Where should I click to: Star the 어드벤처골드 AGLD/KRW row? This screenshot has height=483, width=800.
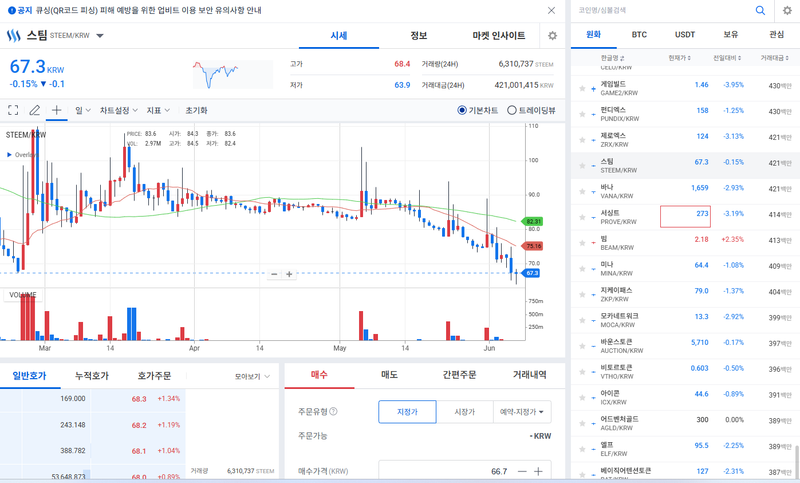582,423
